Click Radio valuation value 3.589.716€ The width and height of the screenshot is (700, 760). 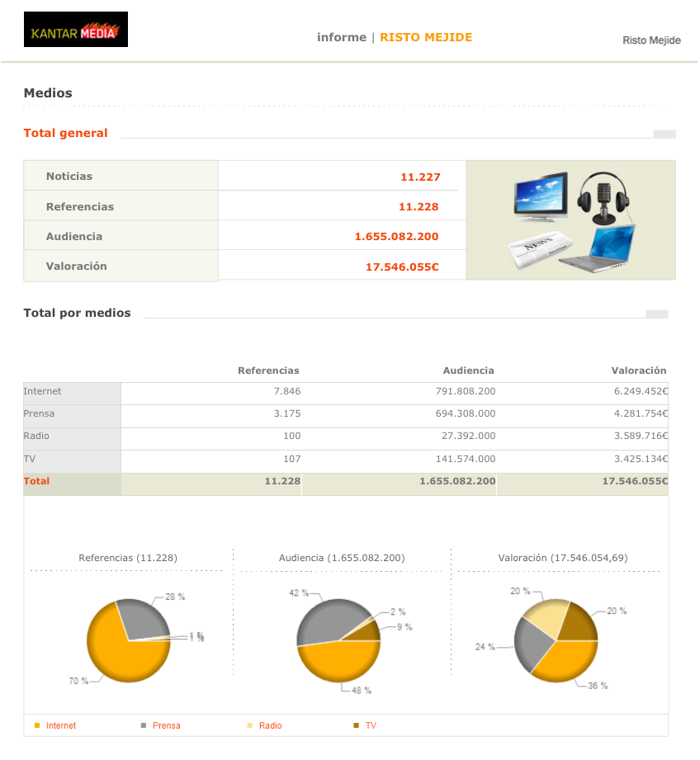tap(641, 436)
